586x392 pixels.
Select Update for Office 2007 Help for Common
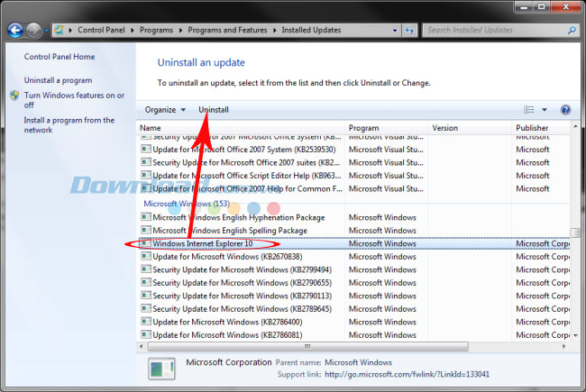[x=247, y=188]
